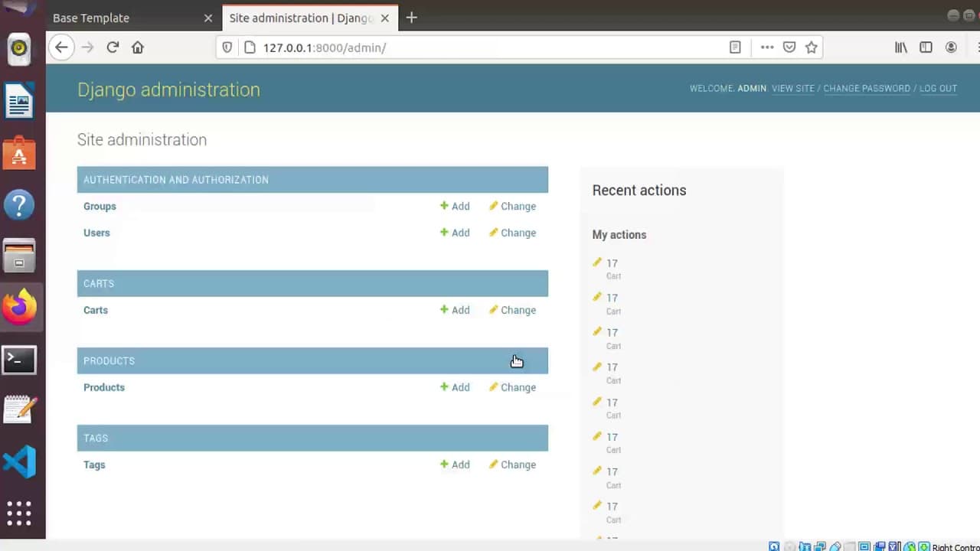Click Change for Products
Viewport: 980px width, 551px height.
pyautogui.click(x=512, y=387)
